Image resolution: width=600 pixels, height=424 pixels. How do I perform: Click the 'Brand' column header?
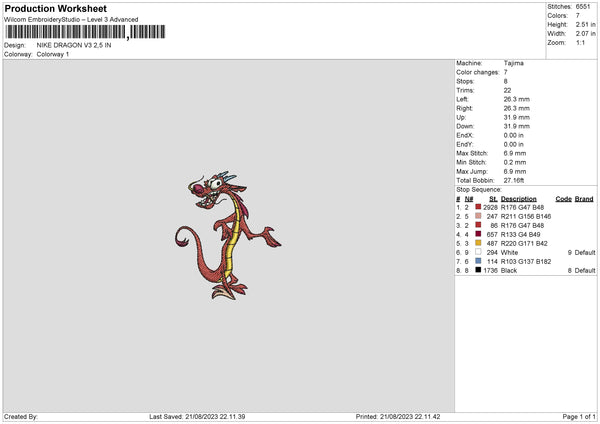point(584,199)
